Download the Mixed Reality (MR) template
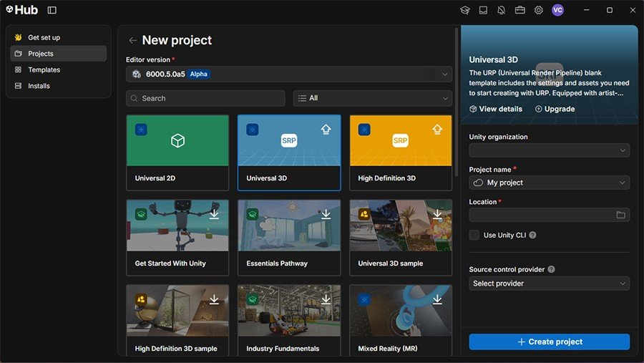Viewport: 644px width, 363px height. point(437,299)
